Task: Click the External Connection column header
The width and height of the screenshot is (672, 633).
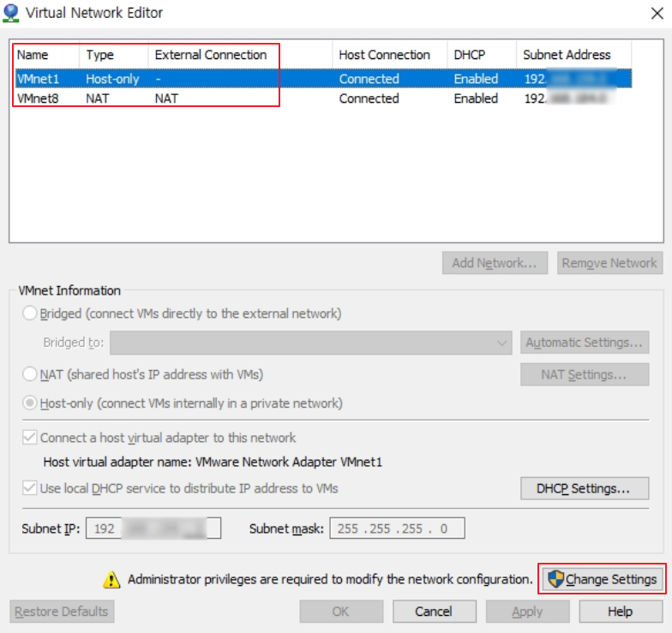Action: click(x=240, y=55)
